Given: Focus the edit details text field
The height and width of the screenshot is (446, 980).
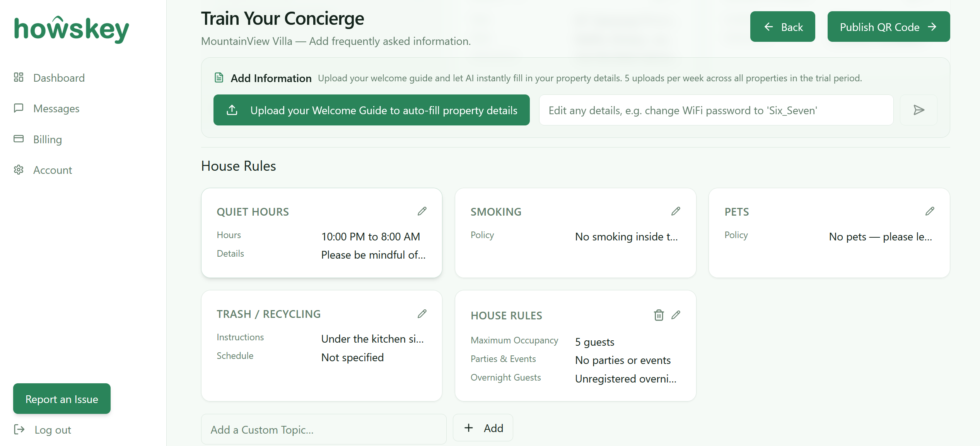Looking at the screenshot, I should point(716,110).
